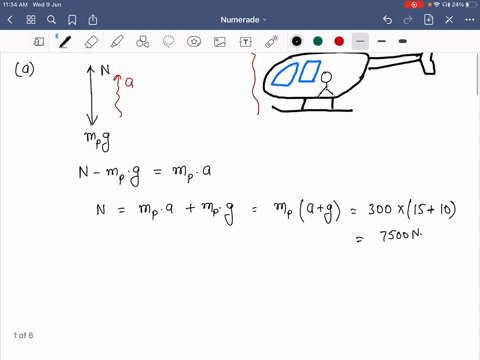
Task: Click the page scrollbar on right edge
Action: pyautogui.click(x=478, y=75)
